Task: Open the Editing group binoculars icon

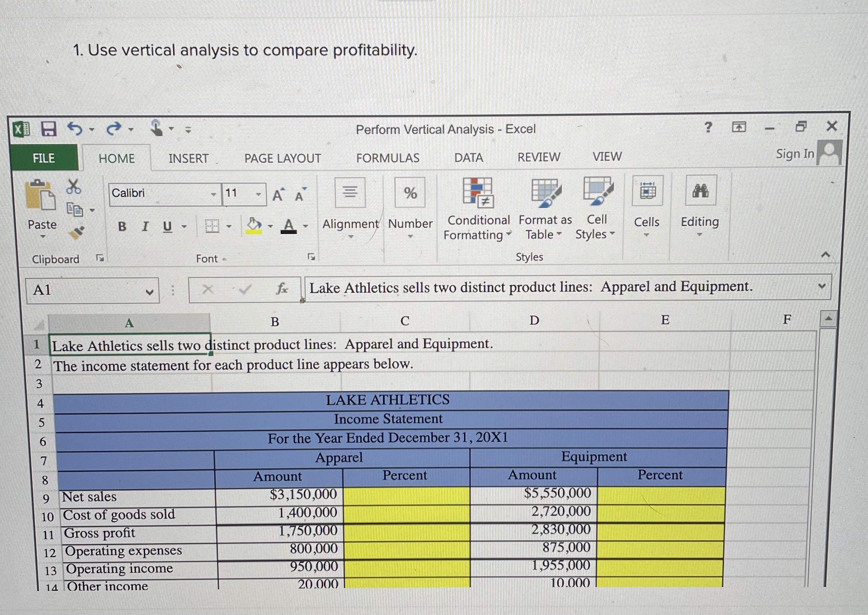Action: (x=699, y=191)
